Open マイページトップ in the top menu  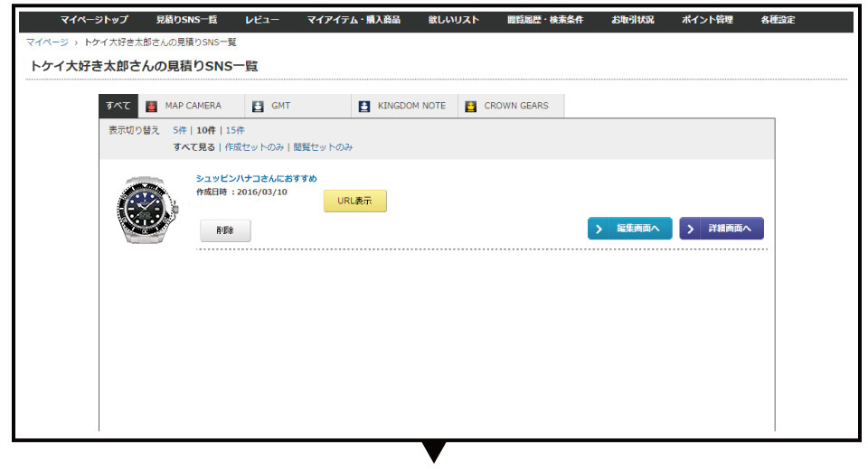94,20
